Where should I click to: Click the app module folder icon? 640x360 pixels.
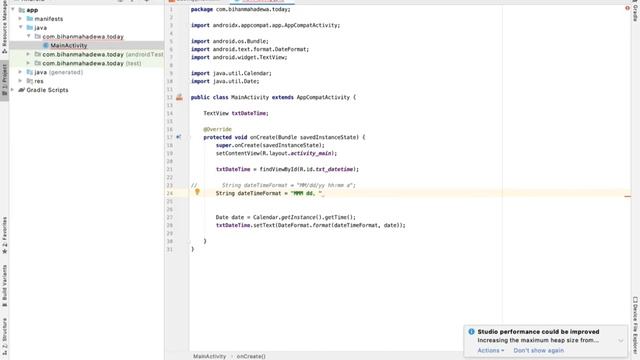coord(22,10)
